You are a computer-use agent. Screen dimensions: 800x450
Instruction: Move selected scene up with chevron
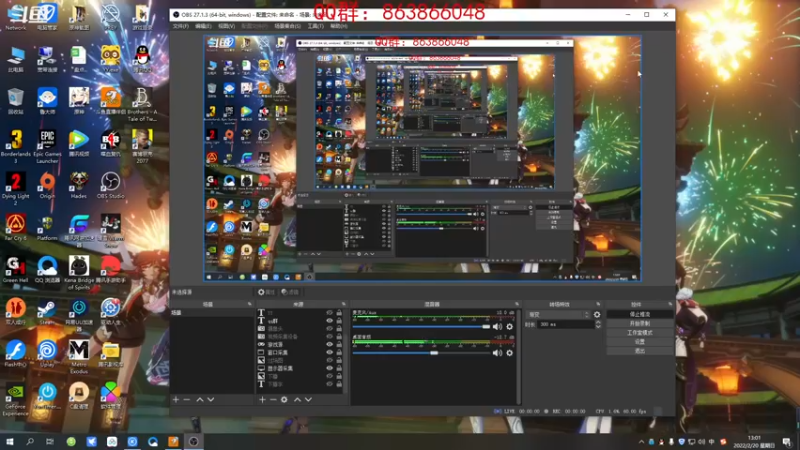point(200,399)
